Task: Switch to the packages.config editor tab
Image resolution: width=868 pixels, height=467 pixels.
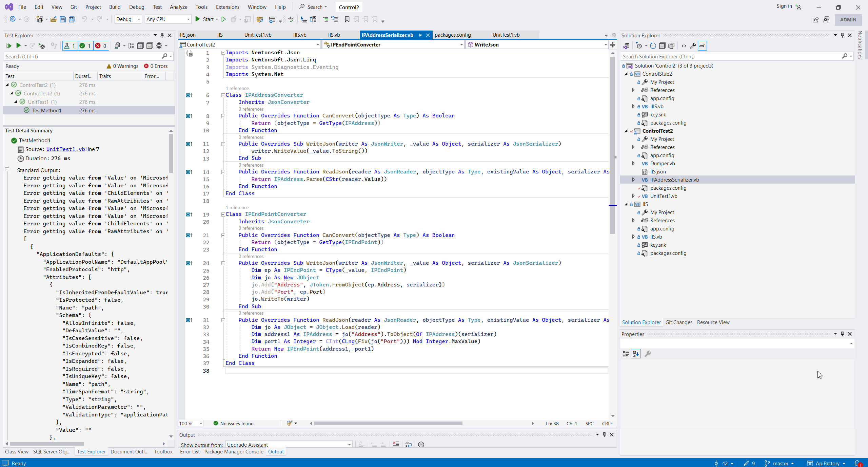Action: (x=452, y=35)
